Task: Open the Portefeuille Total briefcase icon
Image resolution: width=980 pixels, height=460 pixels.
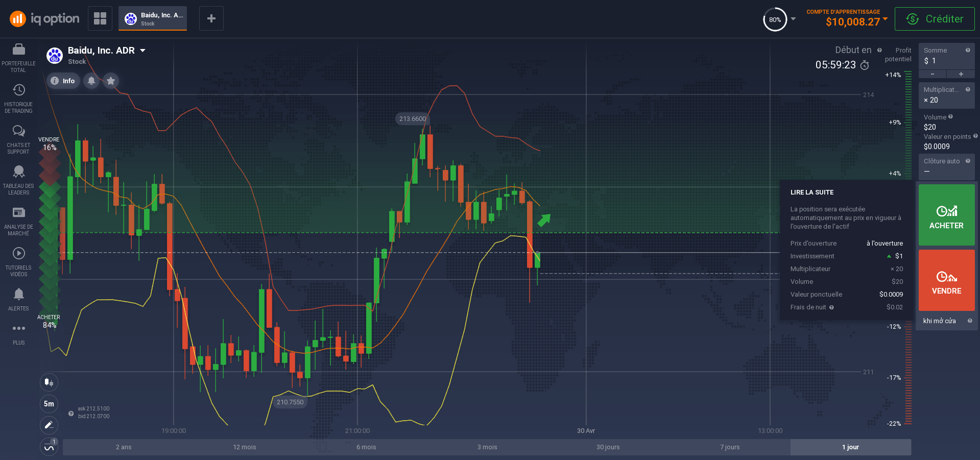Action: coord(19,49)
